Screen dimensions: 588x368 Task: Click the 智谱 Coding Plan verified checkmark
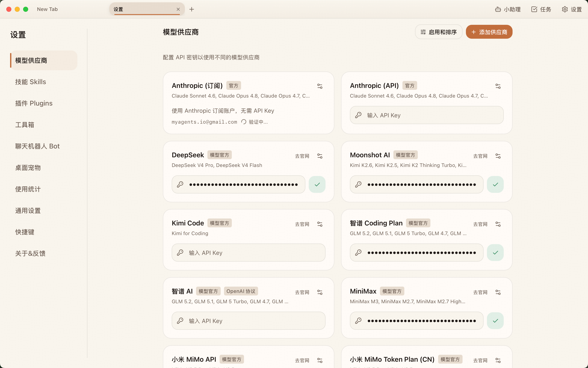click(x=495, y=253)
